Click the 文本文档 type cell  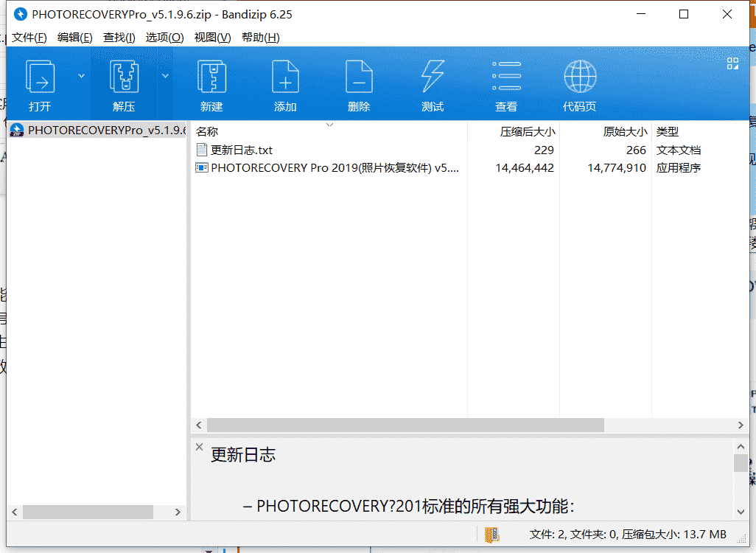click(679, 150)
